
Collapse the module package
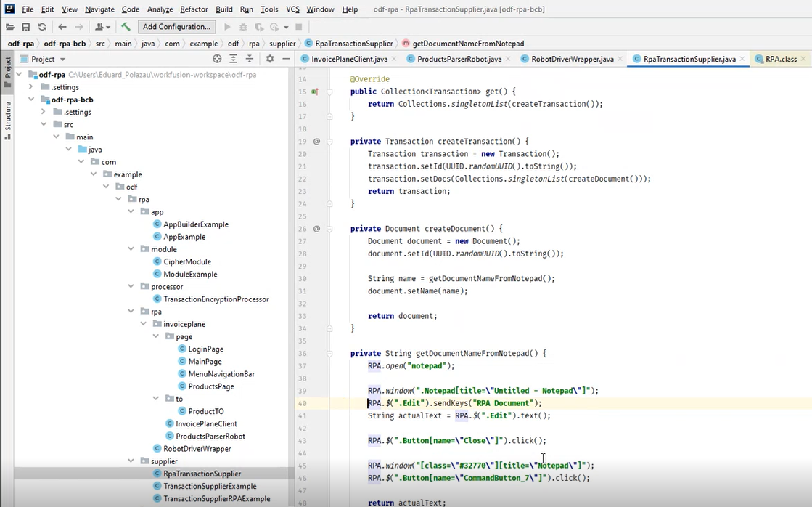click(131, 249)
